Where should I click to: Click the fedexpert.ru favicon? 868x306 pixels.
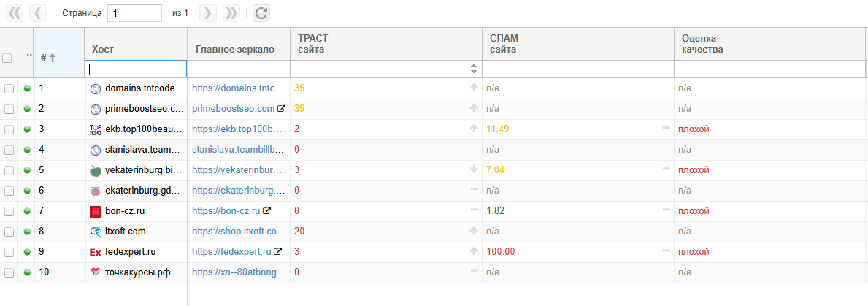click(x=95, y=252)
